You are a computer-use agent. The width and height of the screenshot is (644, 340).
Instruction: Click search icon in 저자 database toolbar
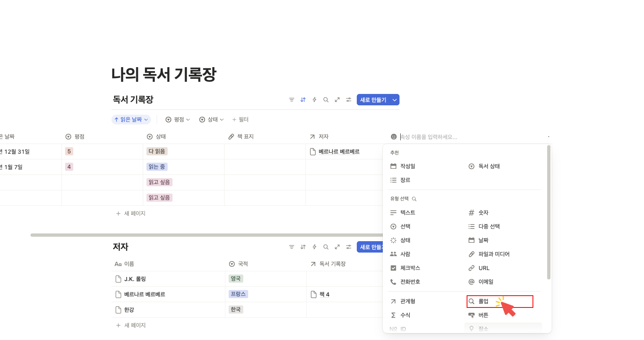point(326,247)
